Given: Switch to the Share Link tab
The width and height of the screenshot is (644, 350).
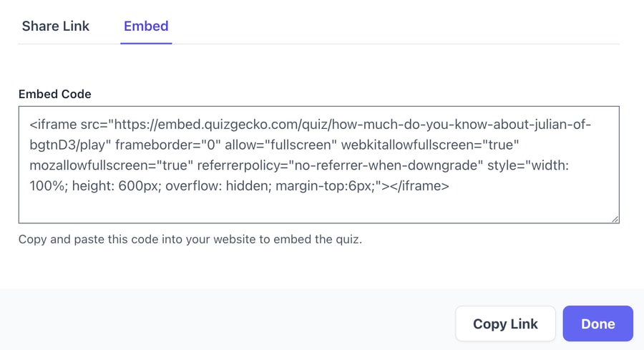Looking at the screenshot, I should pos(55,26).
